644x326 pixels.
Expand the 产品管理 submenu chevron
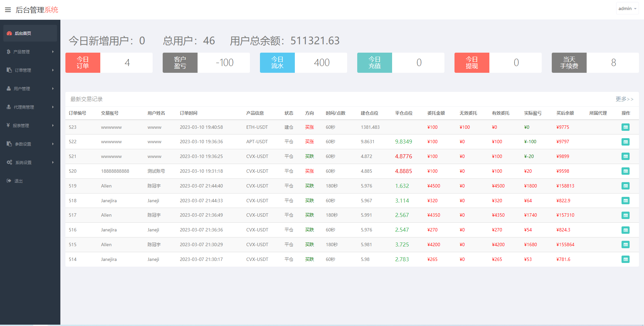(x=53, y=52)
